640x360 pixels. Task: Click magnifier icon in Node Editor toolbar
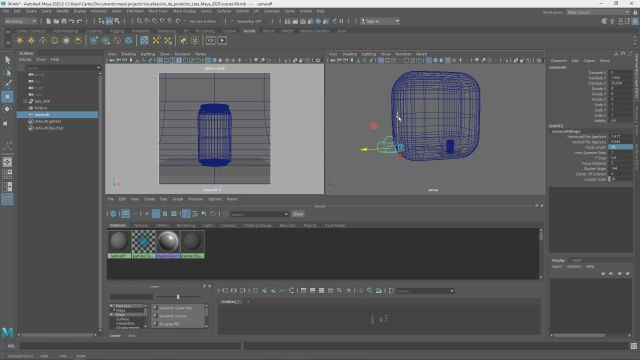pos(340,291)
